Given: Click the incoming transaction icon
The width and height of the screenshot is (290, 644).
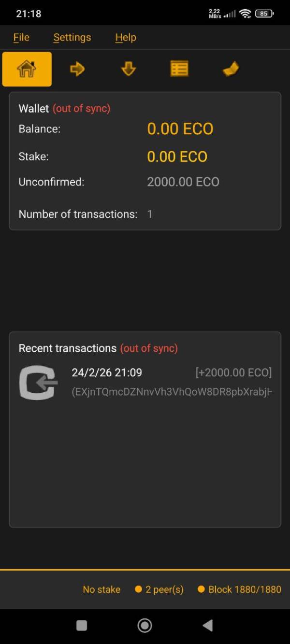Looking at the screenshot, I should click(x=38, y=383).
